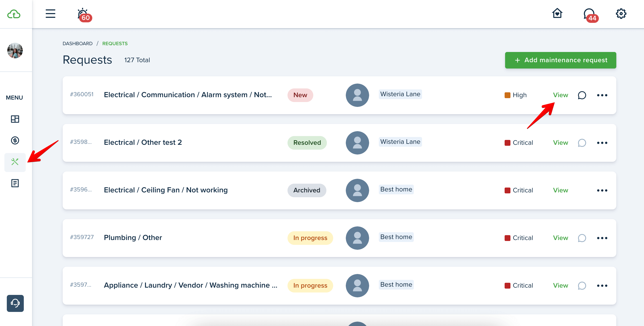Screen dimensions: 644x326
Task: Open the hamburger menu
Action: point(50,14)
